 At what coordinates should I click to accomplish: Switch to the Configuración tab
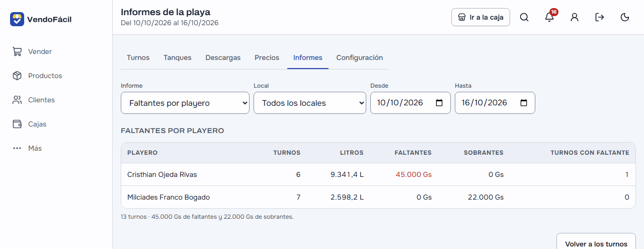coord(360,57)
